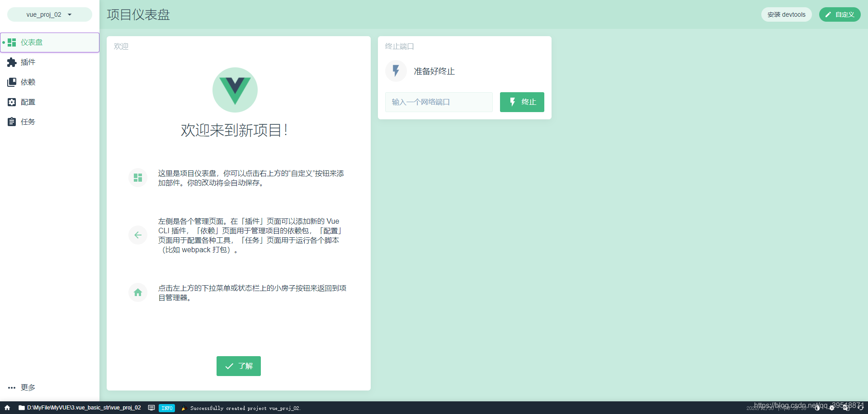Click the 安装 devtools button
The width and height of the screenshot is (868, 414).
click(786, 14)
